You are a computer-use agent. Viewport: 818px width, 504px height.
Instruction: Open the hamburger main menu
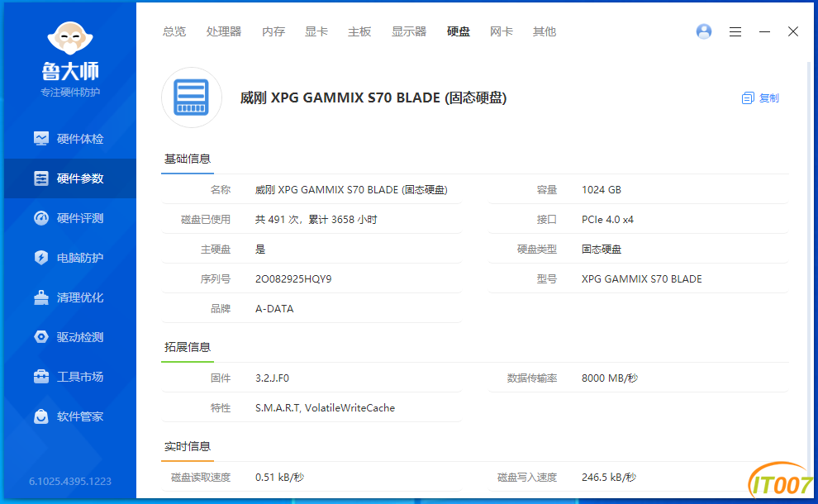(735, 32)
